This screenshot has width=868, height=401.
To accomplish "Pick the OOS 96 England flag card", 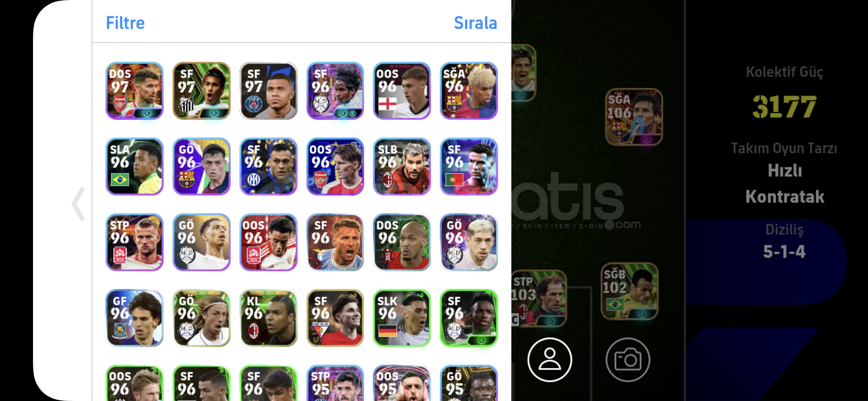I will point(402,91).
